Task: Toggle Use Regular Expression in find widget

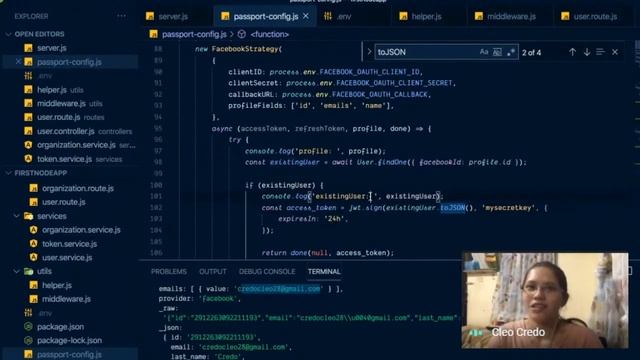Action: 511,52
